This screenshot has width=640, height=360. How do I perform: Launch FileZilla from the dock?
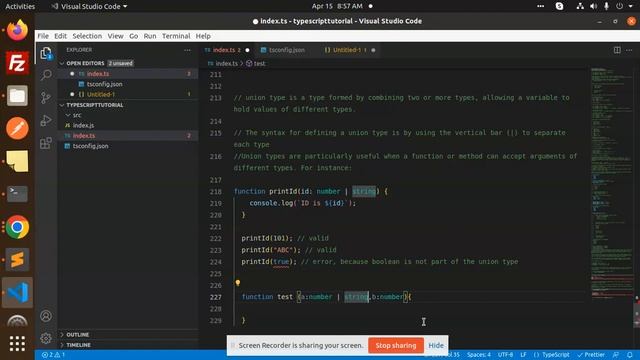[17, 63]
